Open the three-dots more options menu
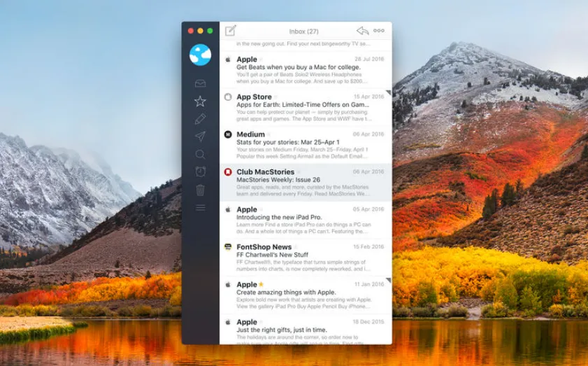 point(379,31)
